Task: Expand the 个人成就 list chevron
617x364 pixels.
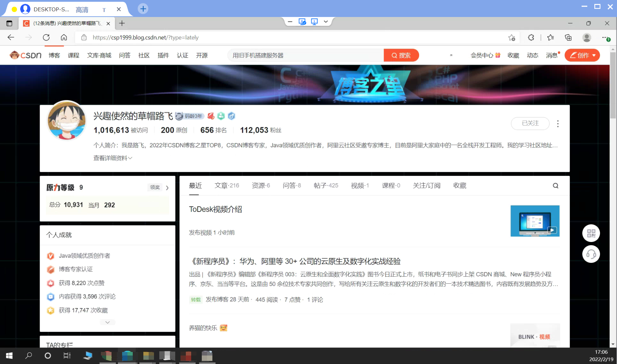Action: pos(108,322)
